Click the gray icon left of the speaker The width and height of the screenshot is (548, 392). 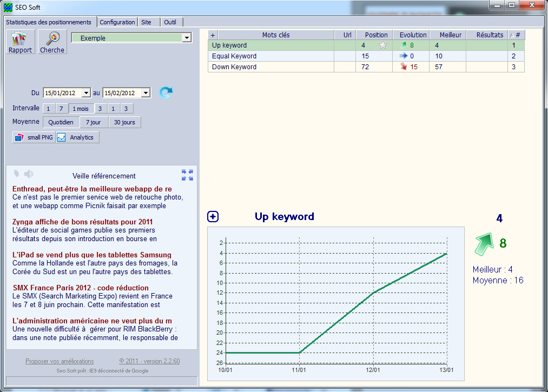pyautogui.click(x=16, y=174)
